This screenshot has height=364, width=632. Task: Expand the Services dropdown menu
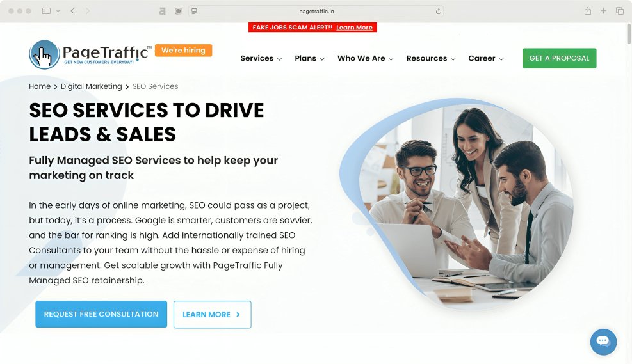[x=261, y=58]
